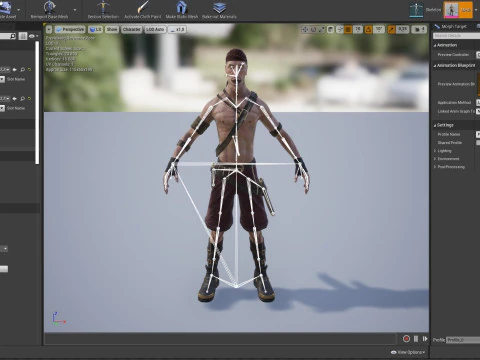Open the LOD Auto menu
The width and height of the screenshot is (480, 360).
(155, 29)
